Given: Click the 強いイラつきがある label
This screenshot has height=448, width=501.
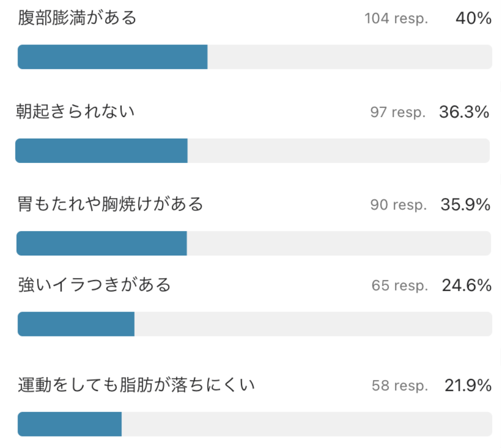Looking at the screenshot, I should [x=94, y=284].
